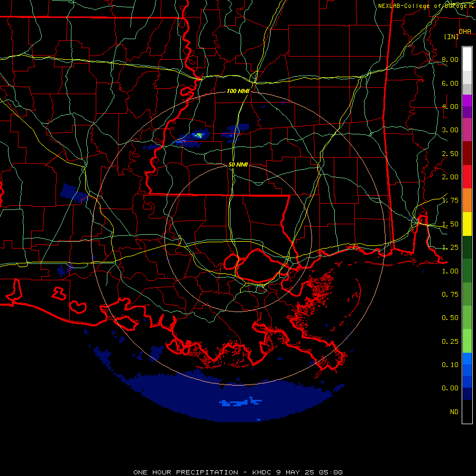This screenshot has width=476, height=476.
Task: Click the white swatch at legend top
Action: (467, 59)
